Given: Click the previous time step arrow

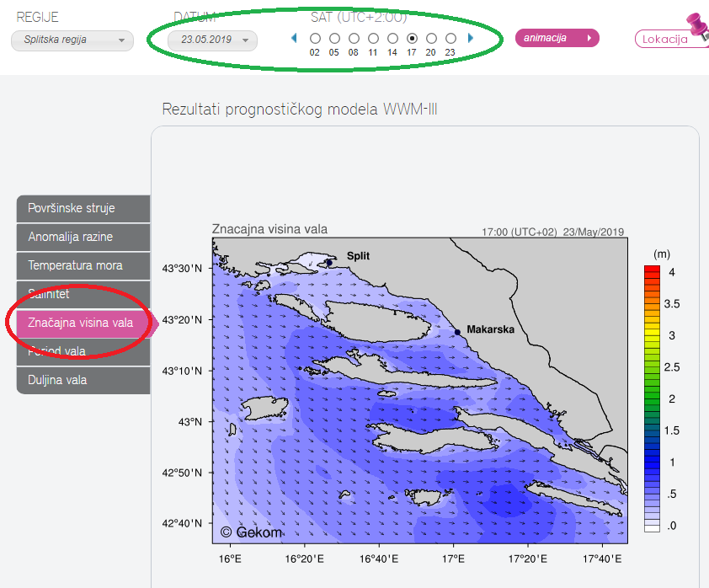Looking at the screenshot, I should pyautogui.click(x=294, y=38).
